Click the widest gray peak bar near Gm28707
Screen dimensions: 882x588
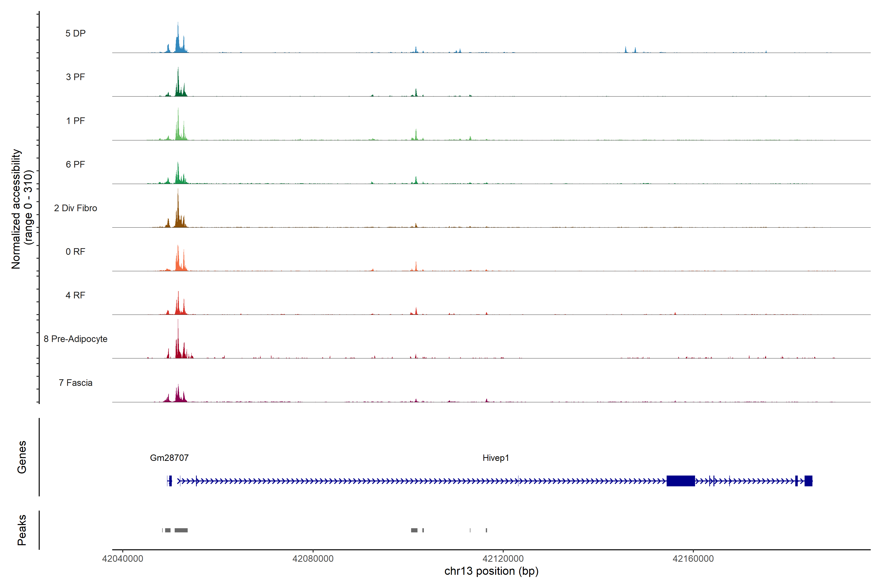[181, 530]
